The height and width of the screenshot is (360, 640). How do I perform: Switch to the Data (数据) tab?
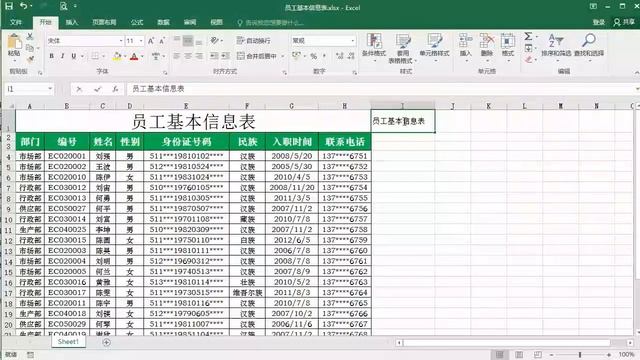click(x=163, y=22)
